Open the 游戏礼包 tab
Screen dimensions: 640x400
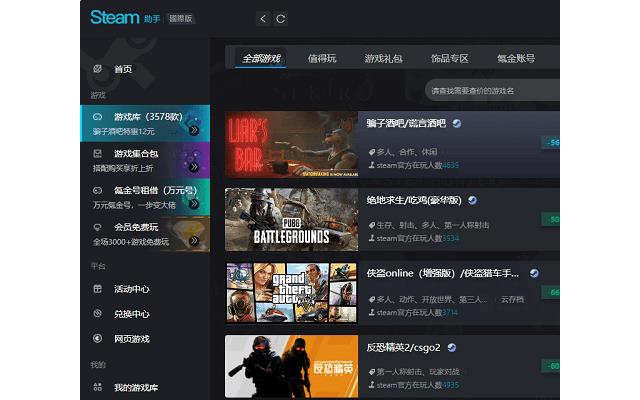(383, 58)
